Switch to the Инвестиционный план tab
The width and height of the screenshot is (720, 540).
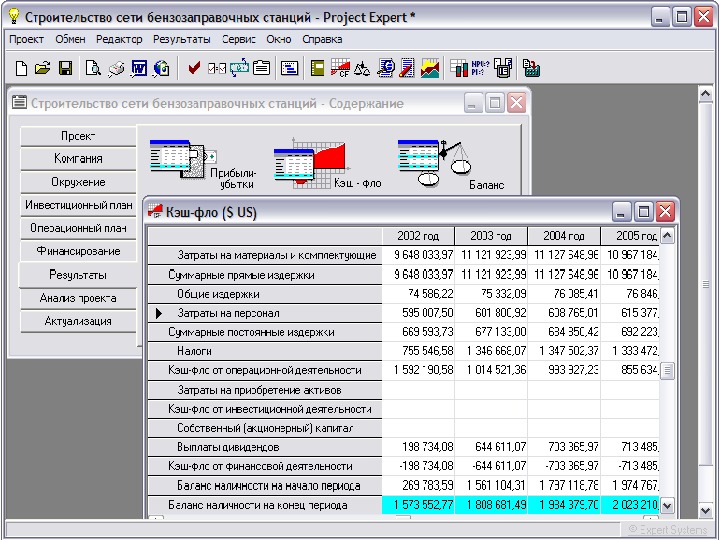(x=78, y=205)
